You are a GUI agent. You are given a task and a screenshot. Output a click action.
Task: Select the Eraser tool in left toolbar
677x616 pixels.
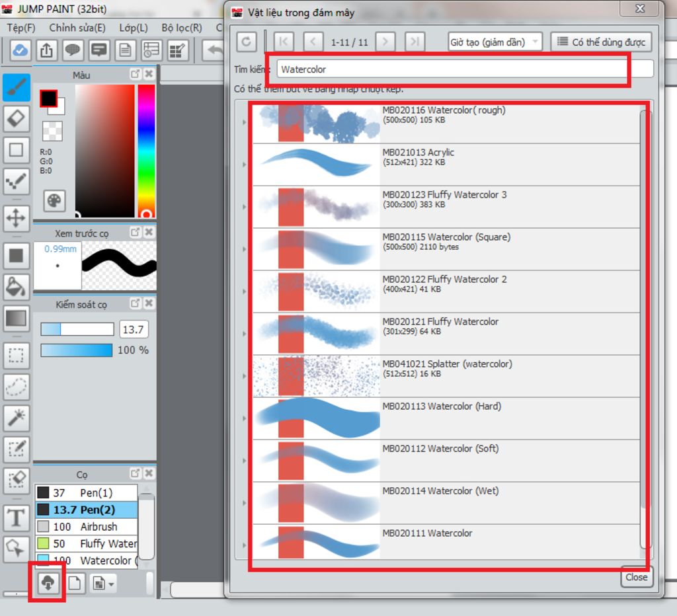pos(16,119)
